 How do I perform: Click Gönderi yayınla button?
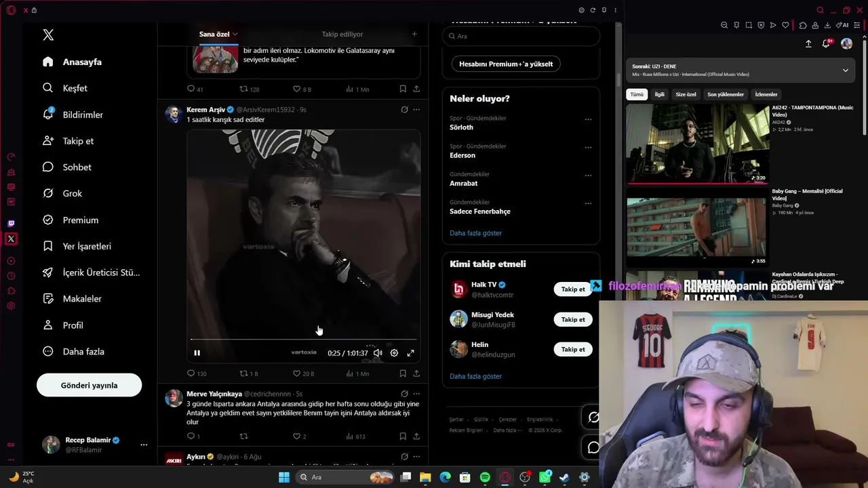click(89, 385)
